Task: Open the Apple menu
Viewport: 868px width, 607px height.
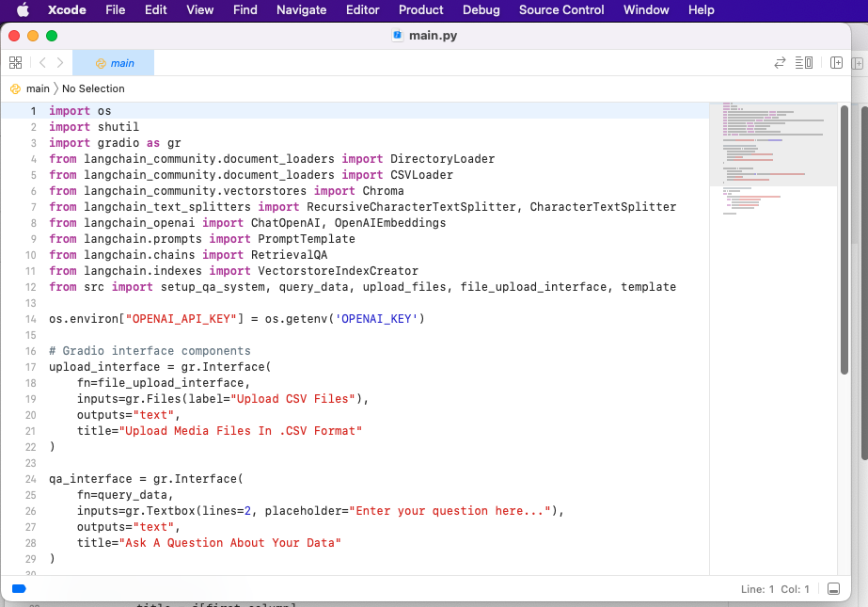Action: [x=23, y=10]
